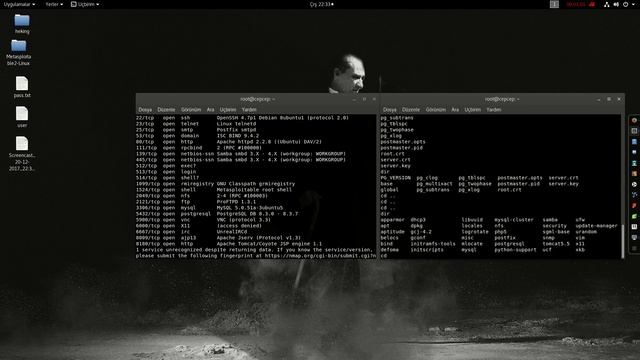640x360 pixels.
Task: Click the 3306/tcp mysql line
Action: coord(209,208)
